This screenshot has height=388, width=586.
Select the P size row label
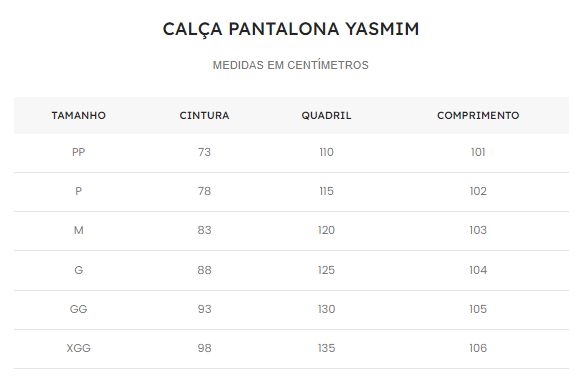click(78, 191)
